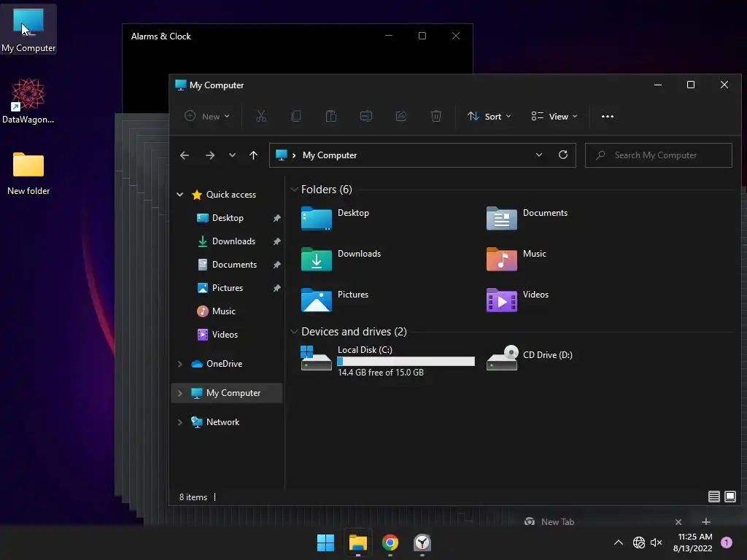The height and width of the screenshot is (560, 747).
Task: Click the My Computer address bar path
Action: (330, 155)
